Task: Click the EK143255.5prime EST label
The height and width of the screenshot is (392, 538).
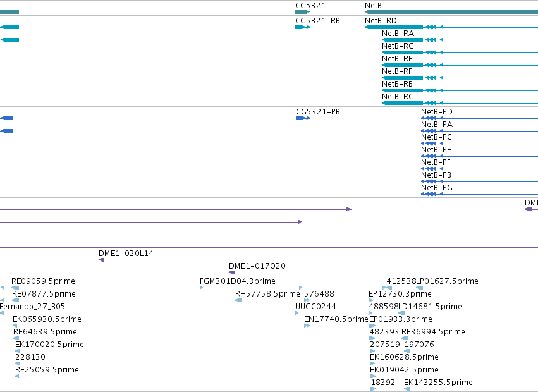Action: pos(438,383)
